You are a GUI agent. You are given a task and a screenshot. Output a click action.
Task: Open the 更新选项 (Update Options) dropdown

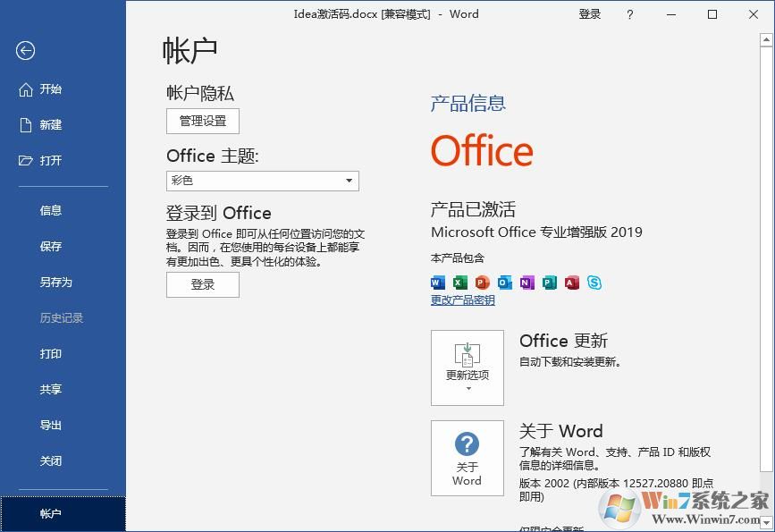coord(468,367)
